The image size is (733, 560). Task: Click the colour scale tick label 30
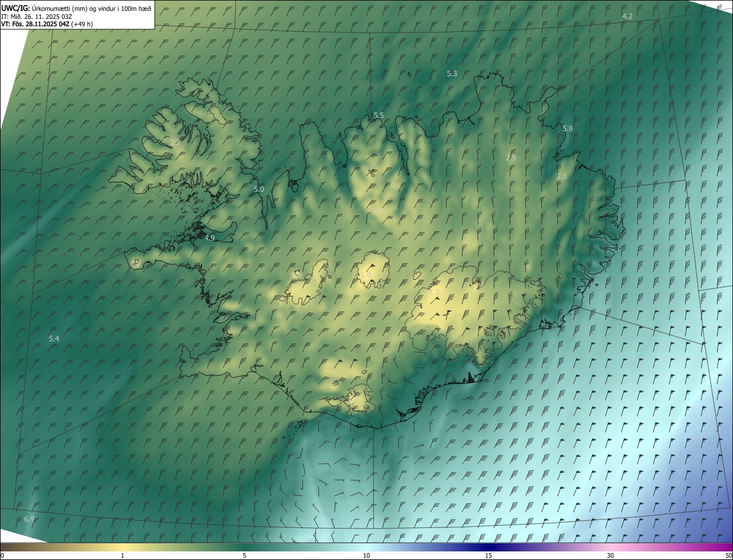[x=610, y=555]
